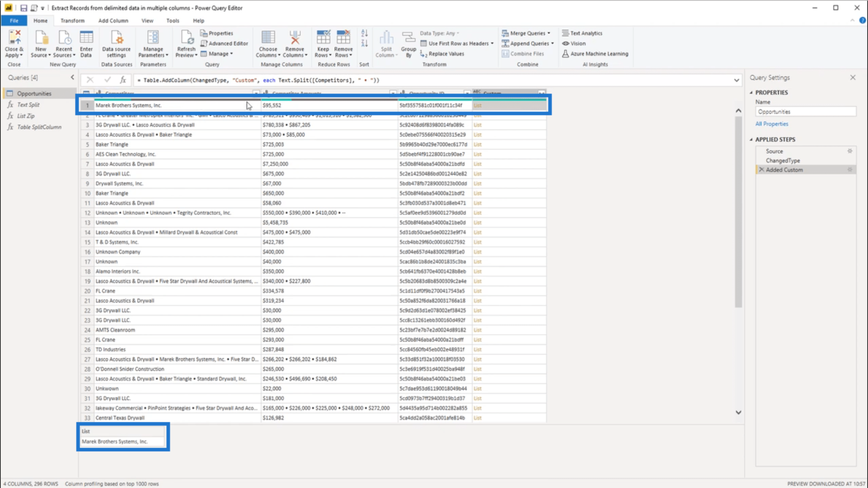Click Manage Parameters icon
Viewport: 868px width, 488px height.
click(x=153, y=38)
